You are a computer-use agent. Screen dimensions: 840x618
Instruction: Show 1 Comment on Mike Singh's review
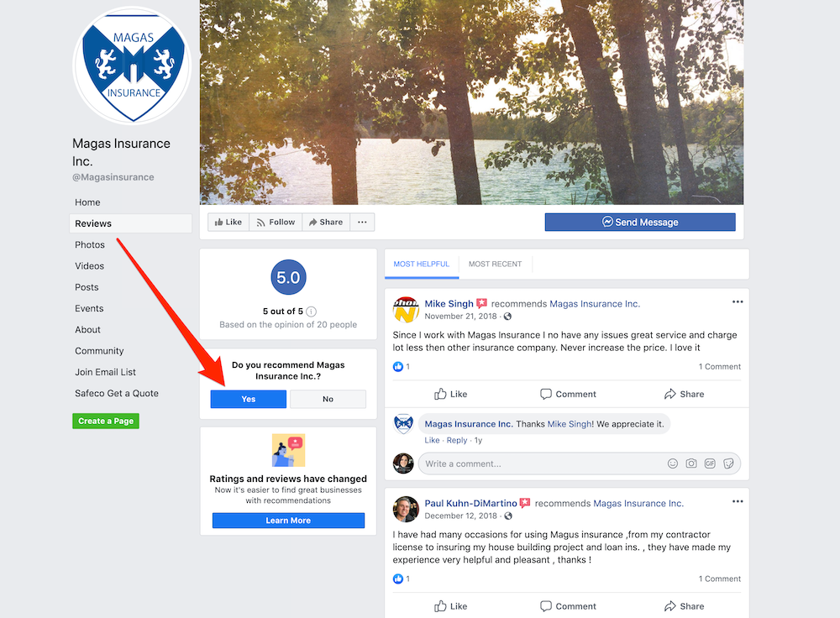[x=720, y=367]
